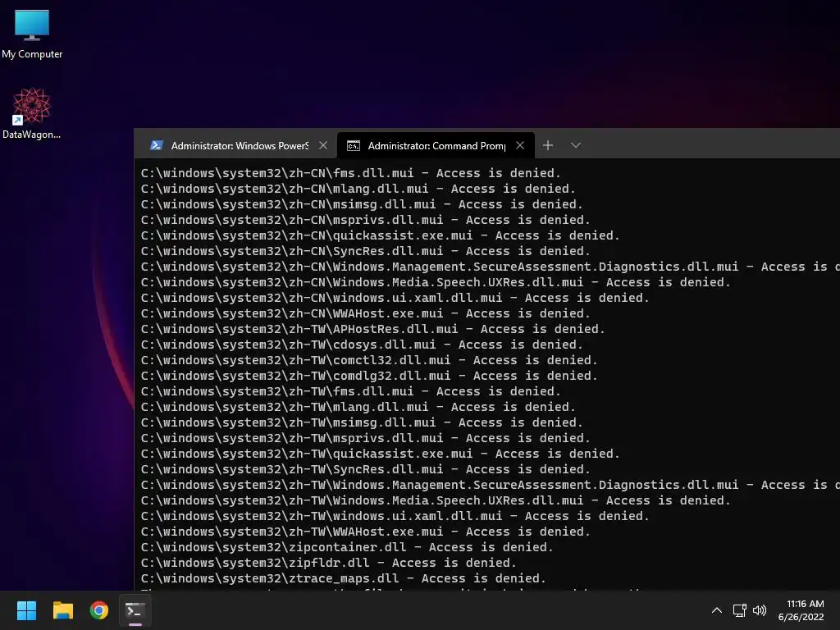Screen dimensions: 840x630
Task: Click the zh-TW\comctl32.dll.mui line
Action: 369,359
